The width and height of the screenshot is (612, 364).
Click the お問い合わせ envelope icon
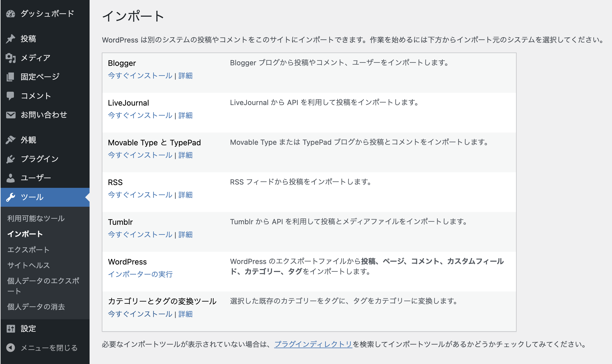(x=11, y=114)
